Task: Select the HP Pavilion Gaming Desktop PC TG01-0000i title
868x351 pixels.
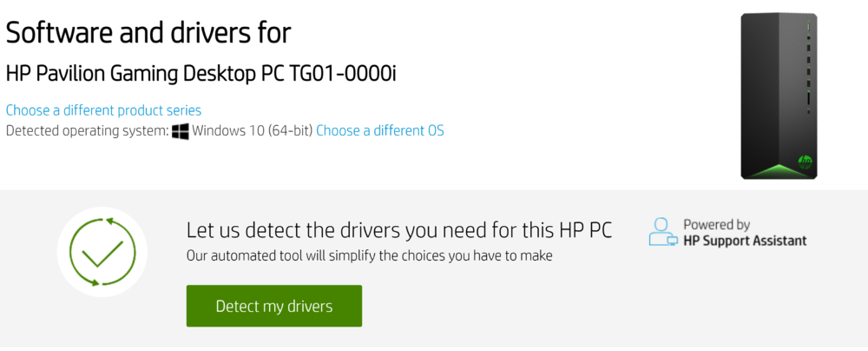Action: pos(201,73)
